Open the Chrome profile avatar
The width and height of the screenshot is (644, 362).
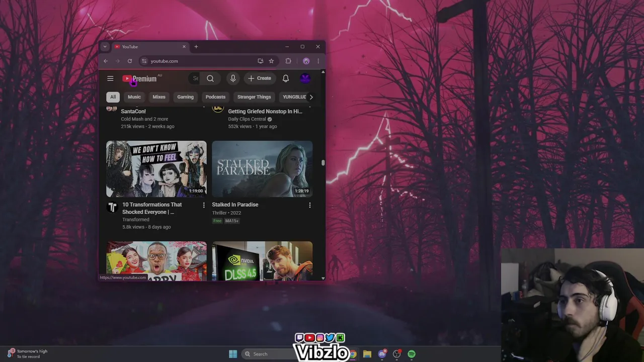[306, 61]
